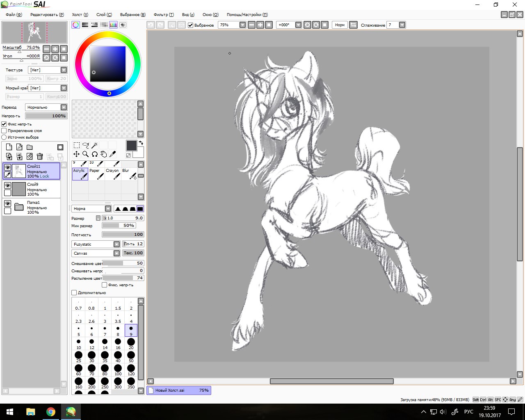Select the Hand pan tool
The image size is (525, 420).
(104, 154)
